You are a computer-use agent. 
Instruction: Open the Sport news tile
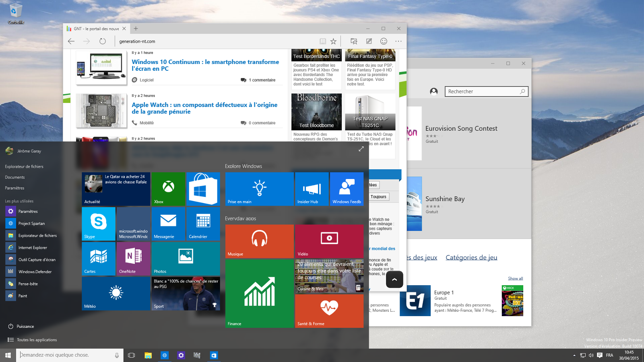click(186, 294)
